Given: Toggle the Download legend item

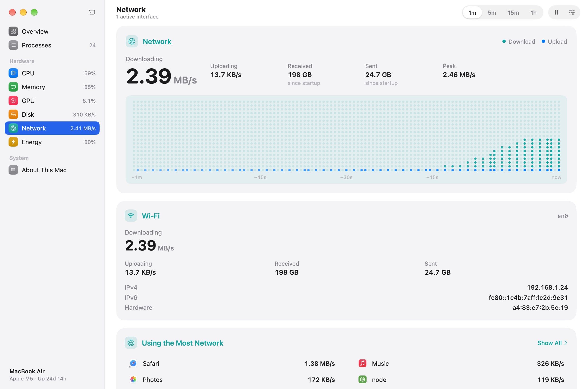Looking at the screenshot, I should pyautogui.click(x=518, y=42).
